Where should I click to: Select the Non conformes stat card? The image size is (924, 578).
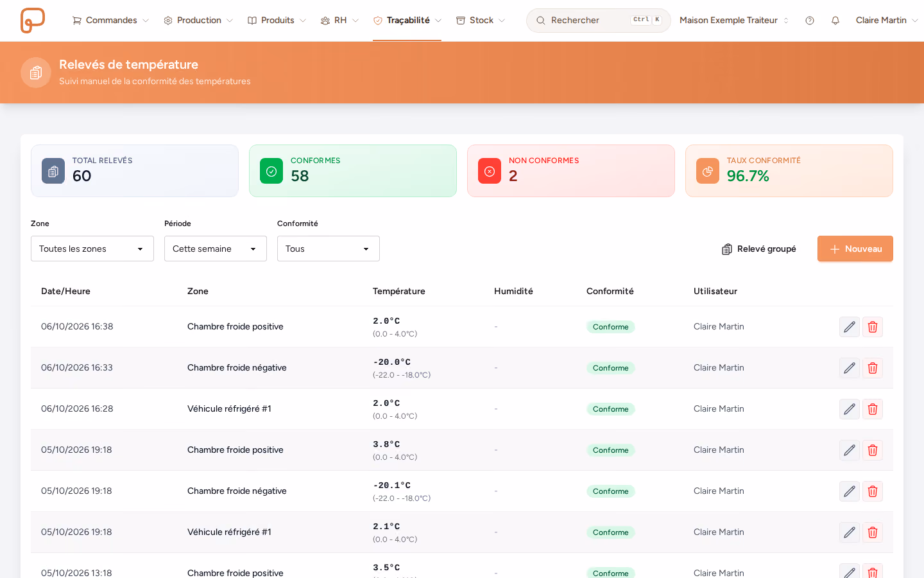(x=571, y=171)
